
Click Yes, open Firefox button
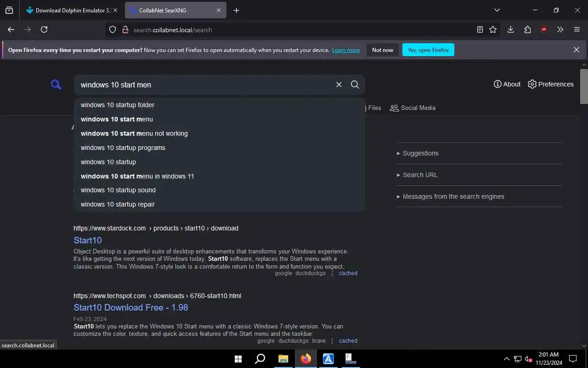[x=428, y=50]
